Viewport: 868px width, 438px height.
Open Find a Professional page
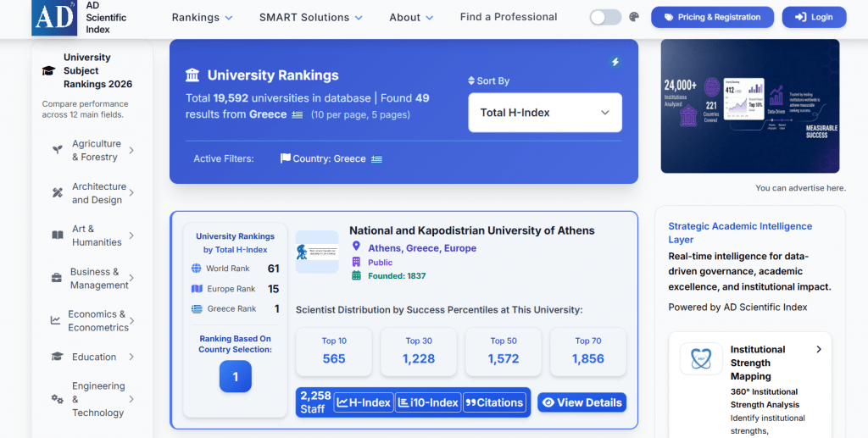(509, 17)
